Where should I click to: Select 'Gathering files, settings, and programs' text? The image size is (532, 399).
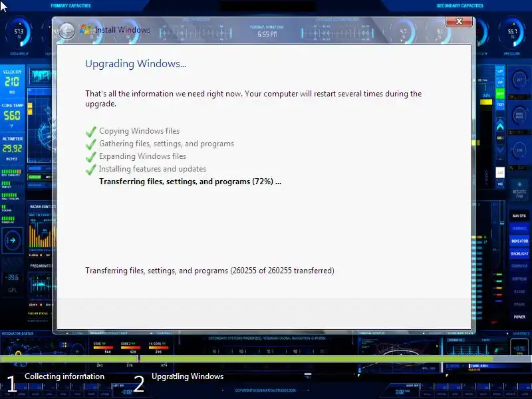[x=167, y=144]
